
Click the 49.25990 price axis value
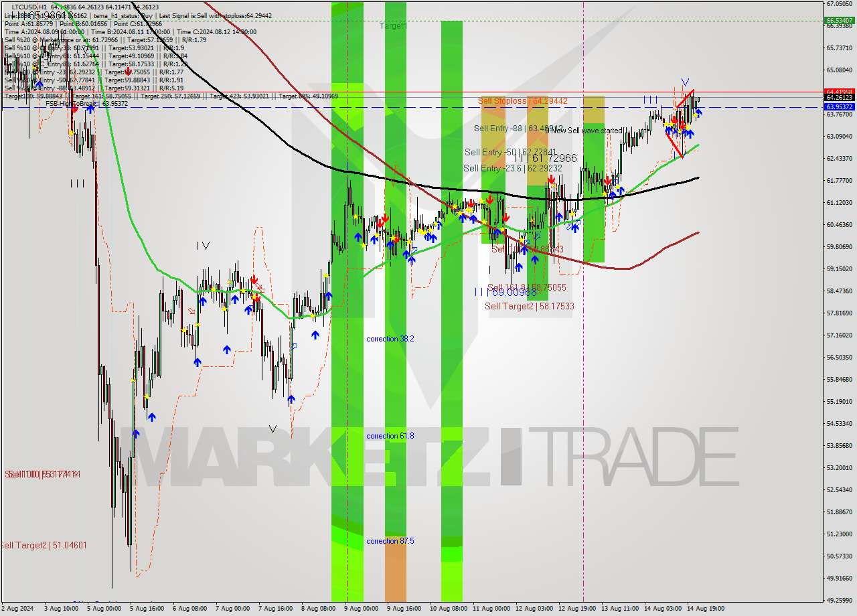click(x=839, y=600)
